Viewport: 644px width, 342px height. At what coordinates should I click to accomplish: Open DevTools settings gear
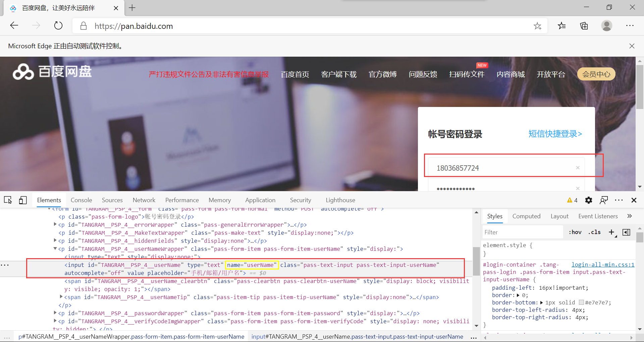click(x=588, y=200)
